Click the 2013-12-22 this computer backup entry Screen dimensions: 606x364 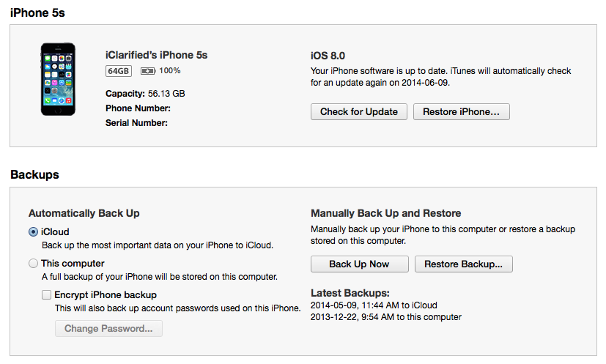(386, 317)
